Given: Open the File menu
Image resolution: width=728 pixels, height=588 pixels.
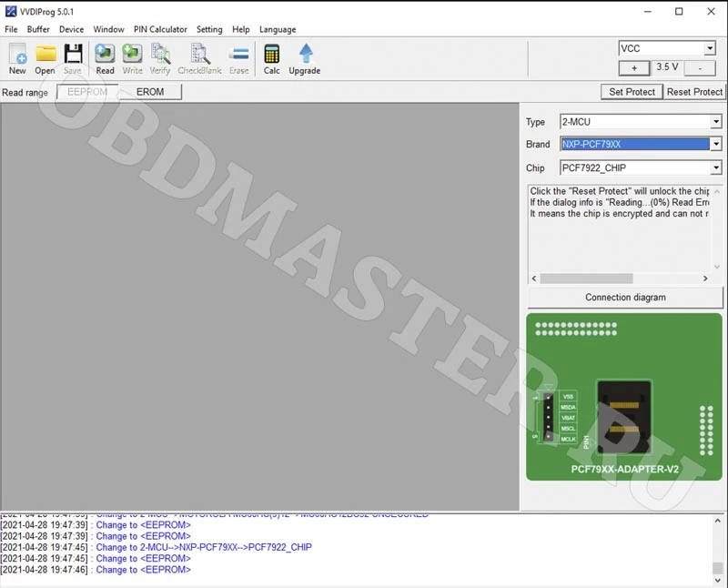Looking at the screenshot, I should click(x=11, y=29).
